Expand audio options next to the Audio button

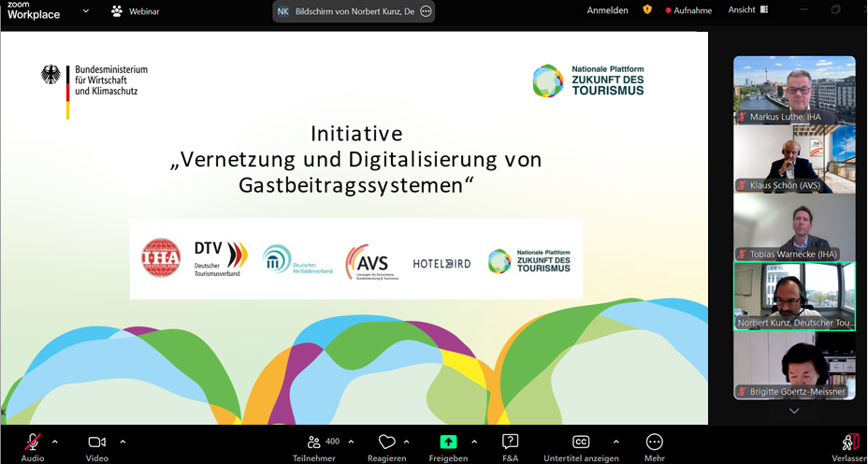coord(54,442)
